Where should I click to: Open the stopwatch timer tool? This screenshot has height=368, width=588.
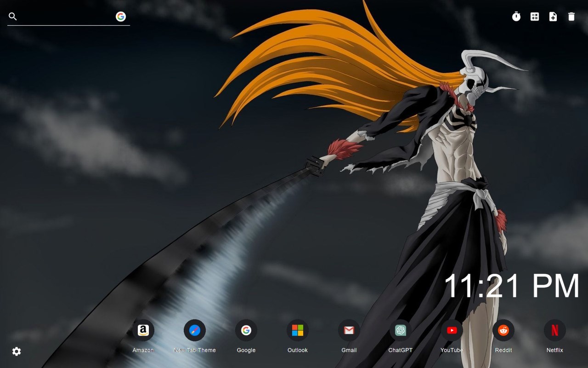(x=516, y=17)
